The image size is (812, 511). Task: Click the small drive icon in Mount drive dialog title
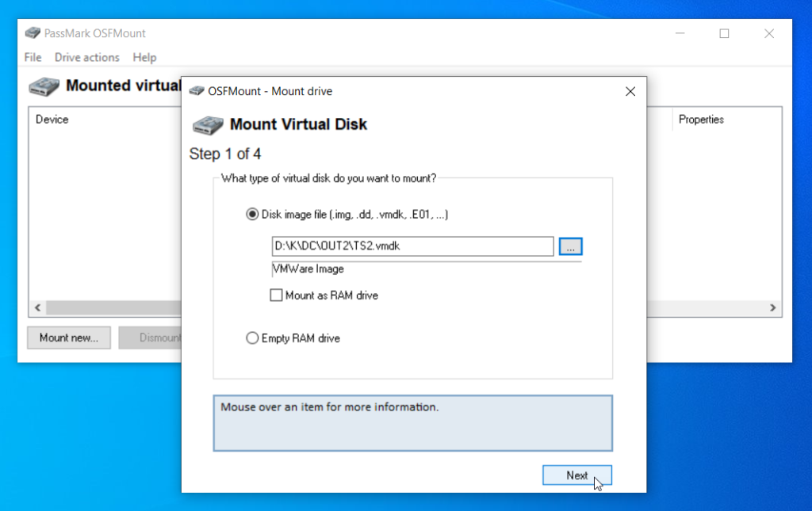point(197,91)
